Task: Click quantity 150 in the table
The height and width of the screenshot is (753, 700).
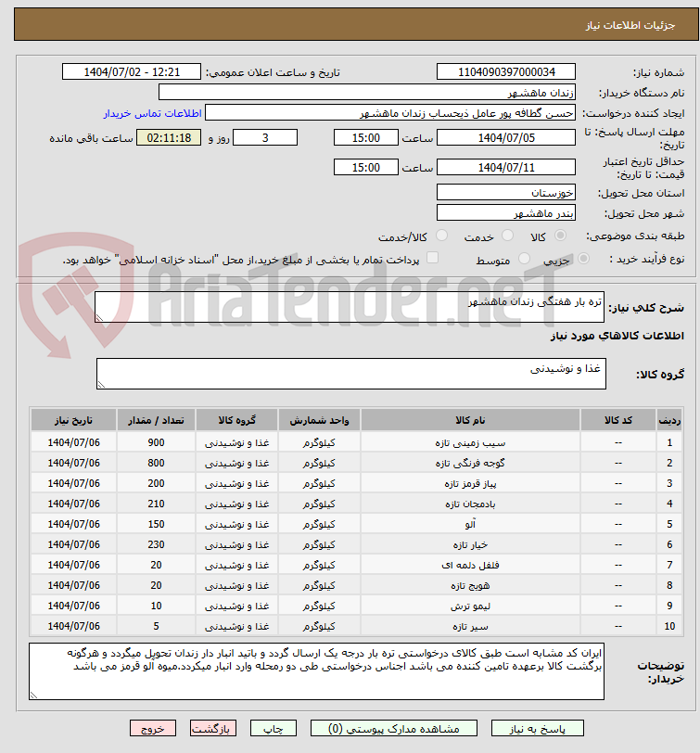Action: [x=156, y=524]
